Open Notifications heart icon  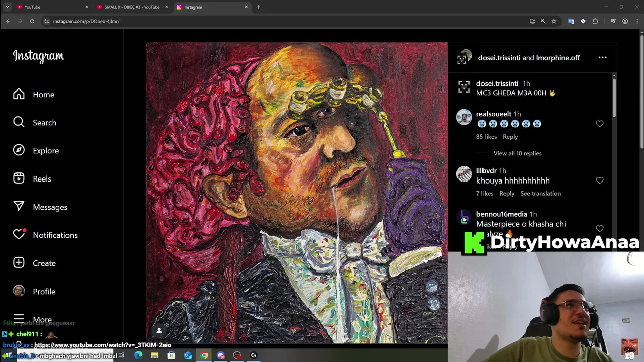coord(19,235)
